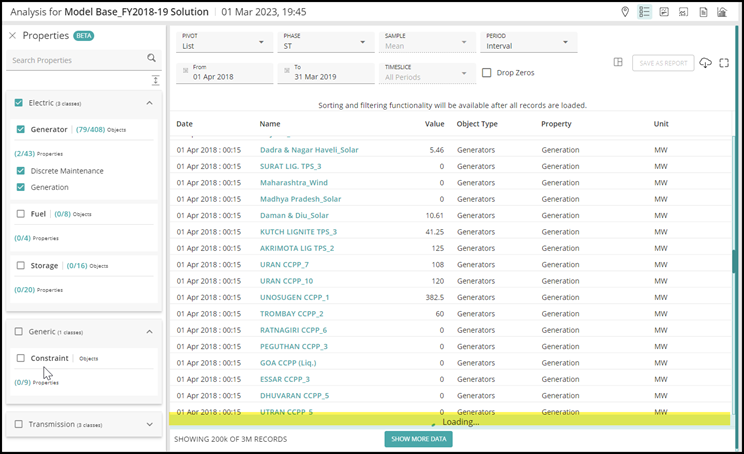Collapse the Electric section
This screenshot has height=454, width=744.
coord(149,103)
